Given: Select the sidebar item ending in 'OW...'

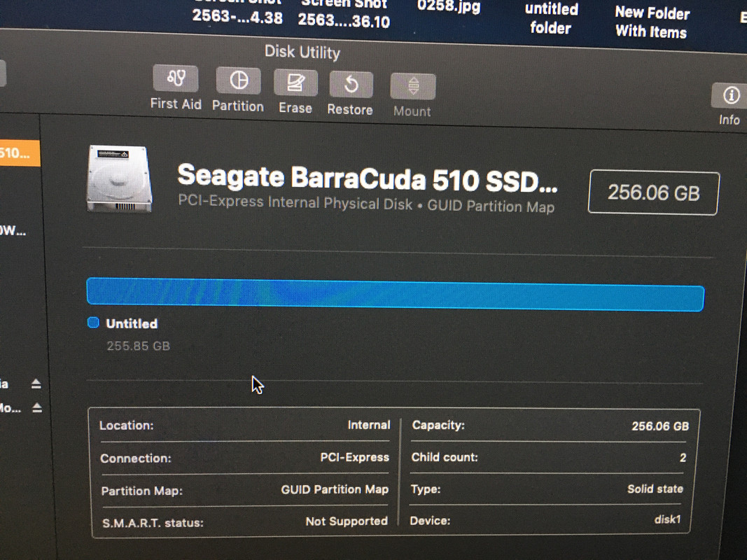Looking at the screenshot, I should 13,232.
